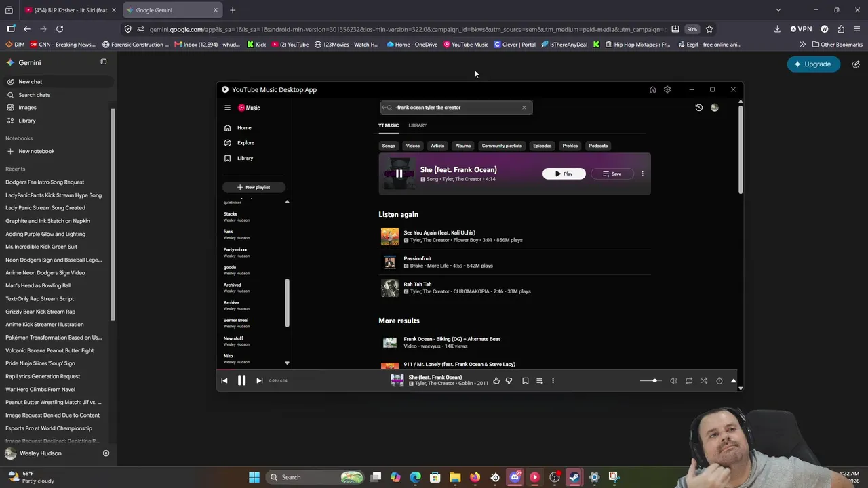Filter results by Episodes chip

click(542, 146)
